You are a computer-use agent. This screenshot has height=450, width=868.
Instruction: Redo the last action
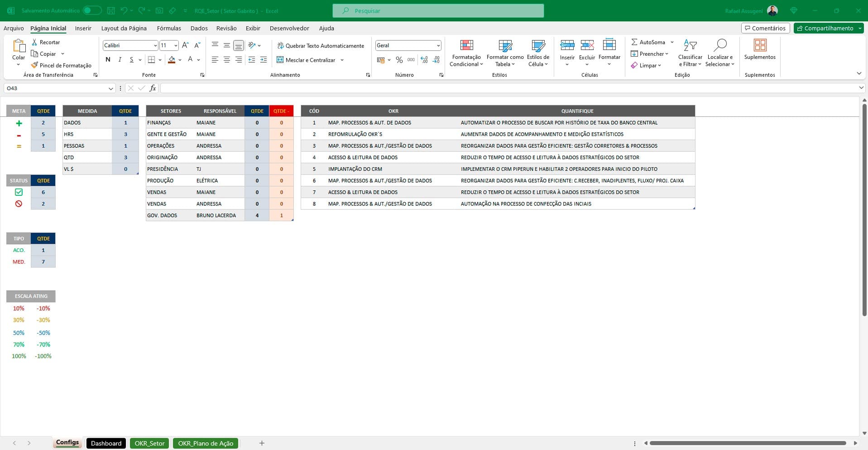click(x=142, y=10)
